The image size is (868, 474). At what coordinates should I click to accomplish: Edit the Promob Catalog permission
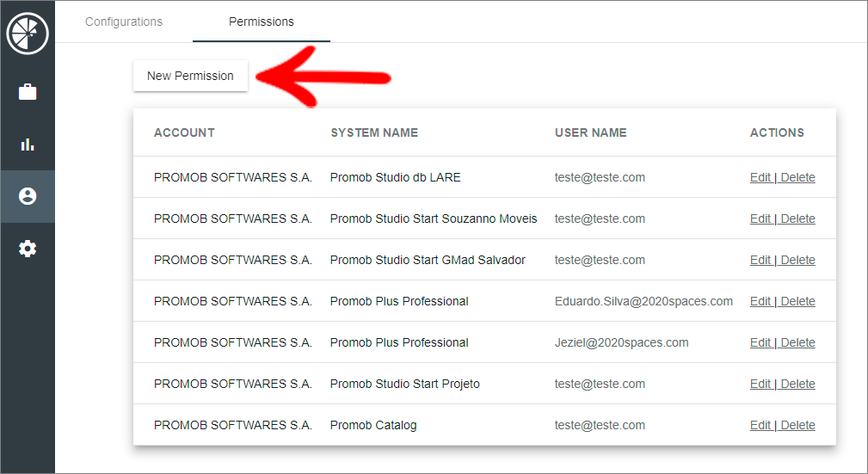(x=760, y=425)
